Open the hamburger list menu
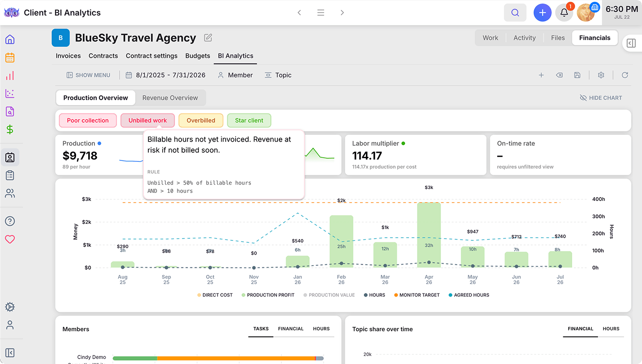Screen dimensions: 642x364 tap(321, 13)
